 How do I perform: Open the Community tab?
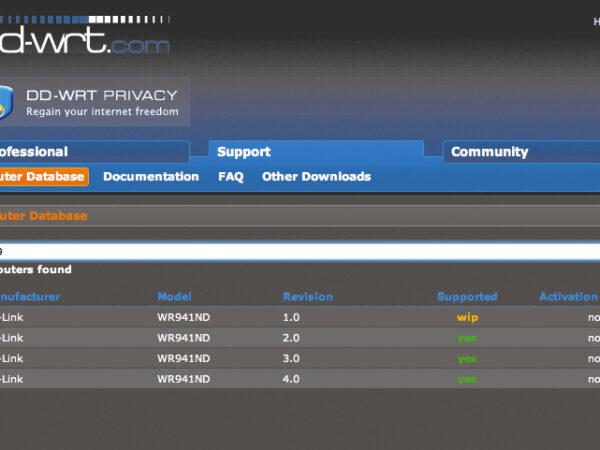point(489,152)
